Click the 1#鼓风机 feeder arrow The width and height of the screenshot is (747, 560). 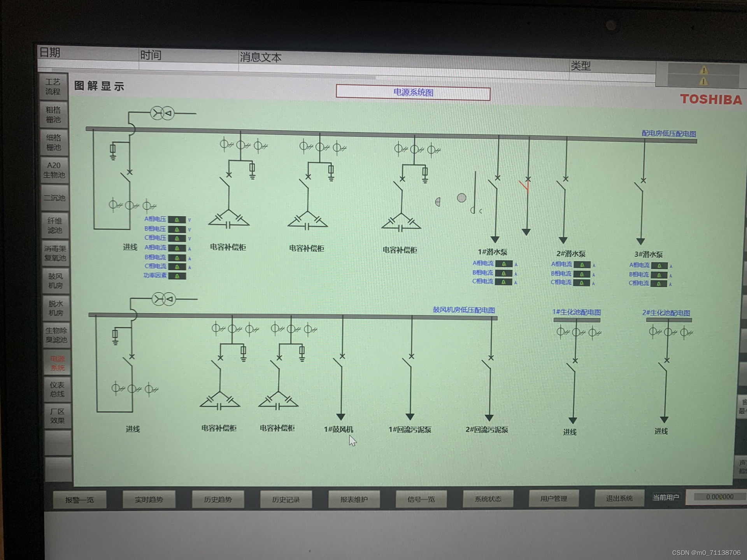341,416
